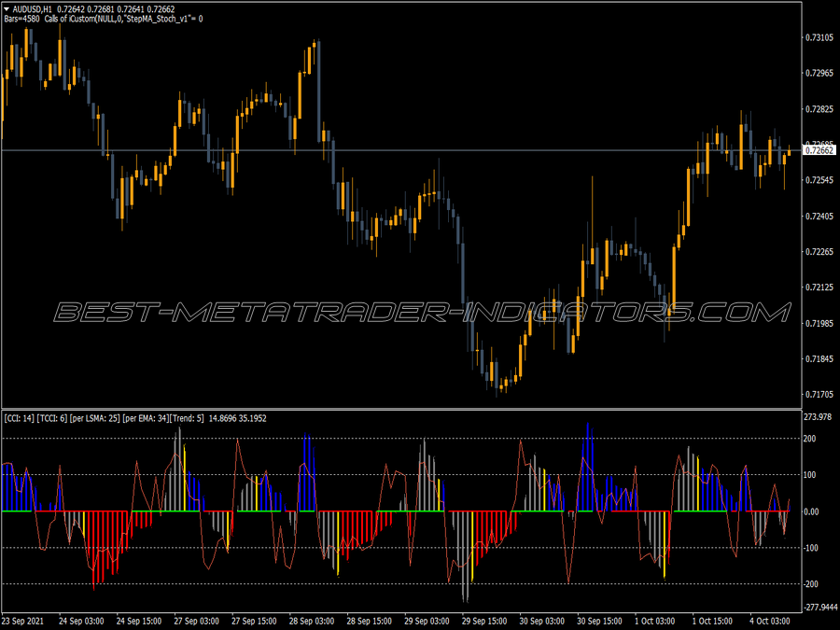Click the 27 Sep 15:00 time label
The height and width of the screenshot is (630, 840).
pyautogui.click(x=254, y=622)
